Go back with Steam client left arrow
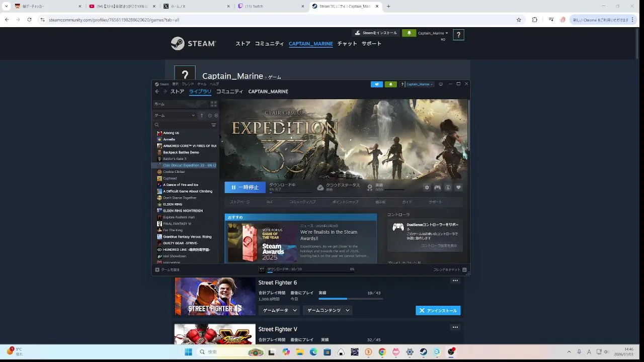This screenshot has width=644, height=362. tap(157, 92)
